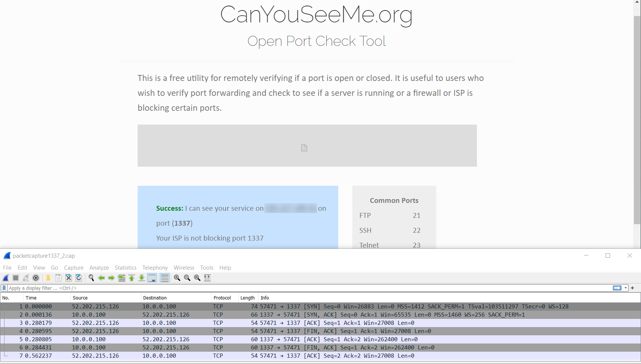Viewport: 641px width, 364px height.
Task: Jump to the first packet
Action: (x=132, y=278)
